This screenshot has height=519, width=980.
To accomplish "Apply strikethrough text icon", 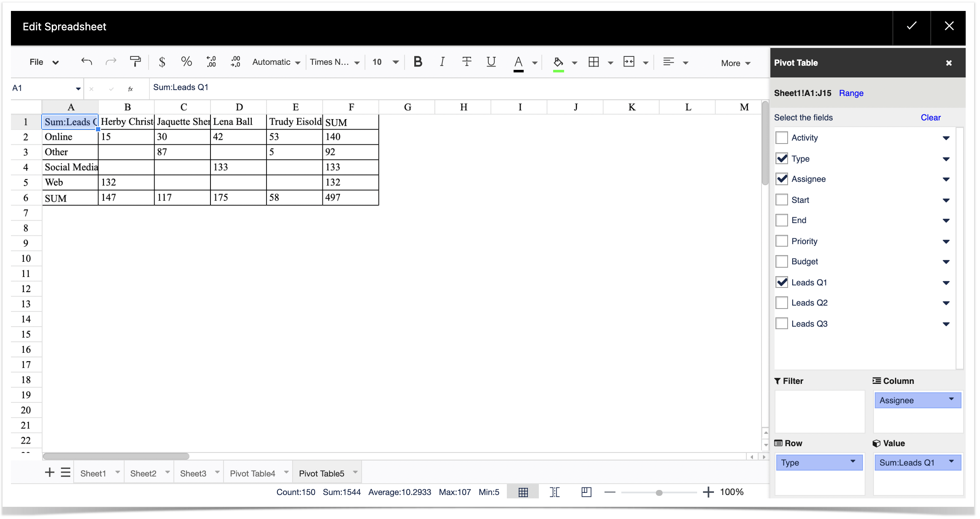I will click(466, 62).
